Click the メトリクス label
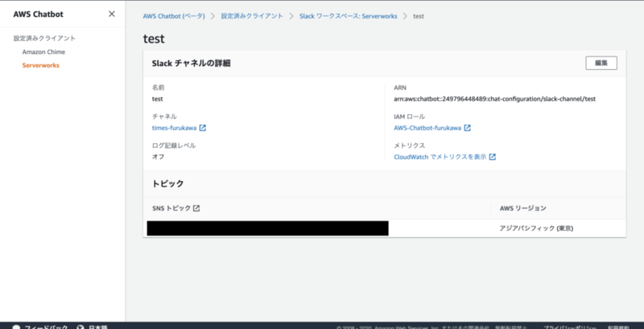 pyautogui.click(x=410, y=146)
